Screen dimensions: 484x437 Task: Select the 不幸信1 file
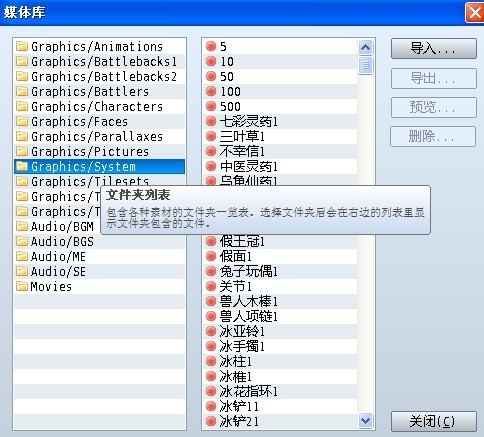click(x=280, y=151)
